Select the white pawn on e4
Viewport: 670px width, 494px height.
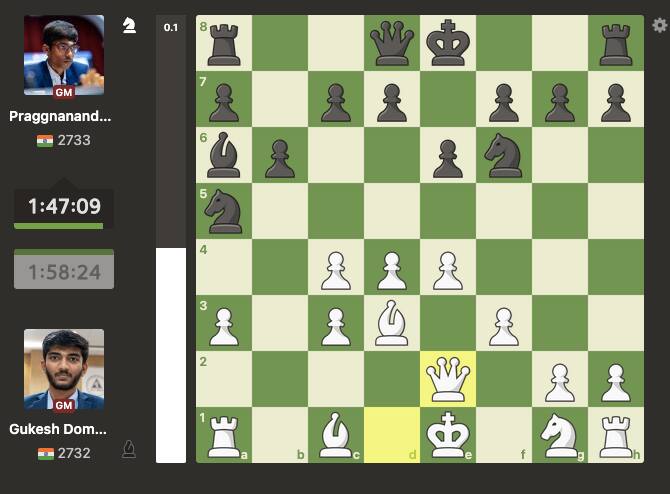pyautogui.click(x=448, y=271)
